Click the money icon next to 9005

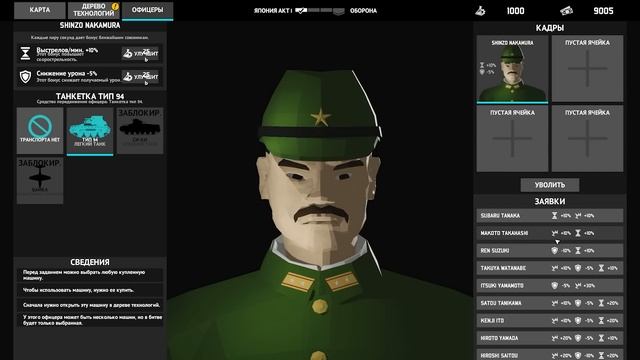tap(566, 11)
